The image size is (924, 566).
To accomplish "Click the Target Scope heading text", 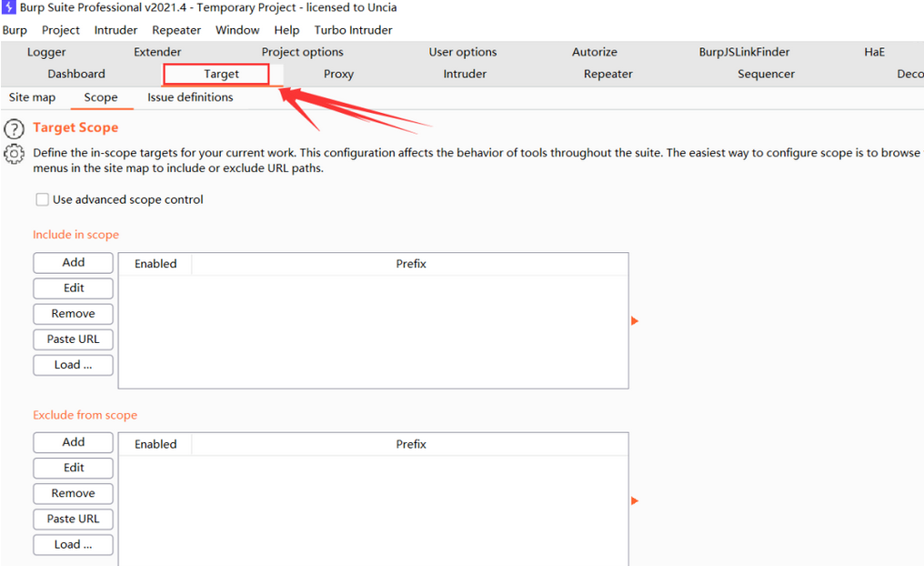I will [x=75, y=127].
